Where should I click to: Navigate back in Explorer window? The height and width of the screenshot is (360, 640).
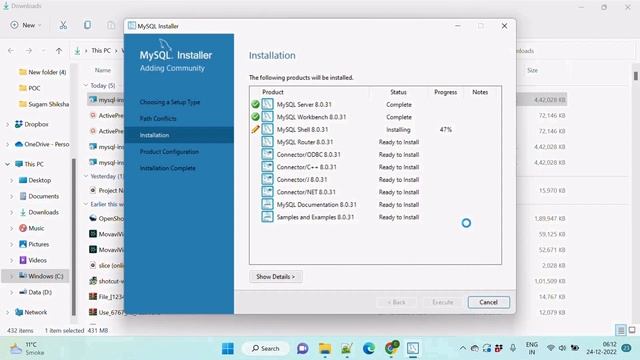tap(11, 51)
